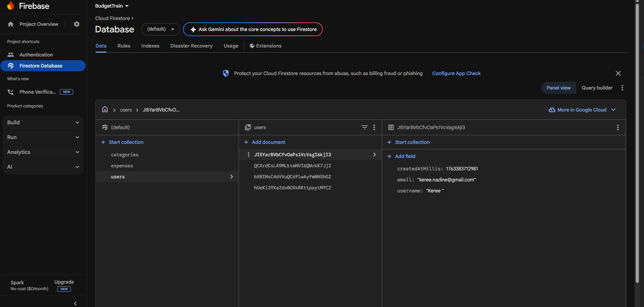Collapse the sidebar with bottom chevron
This screenshot has height=307, width=644.
point(75,303)
